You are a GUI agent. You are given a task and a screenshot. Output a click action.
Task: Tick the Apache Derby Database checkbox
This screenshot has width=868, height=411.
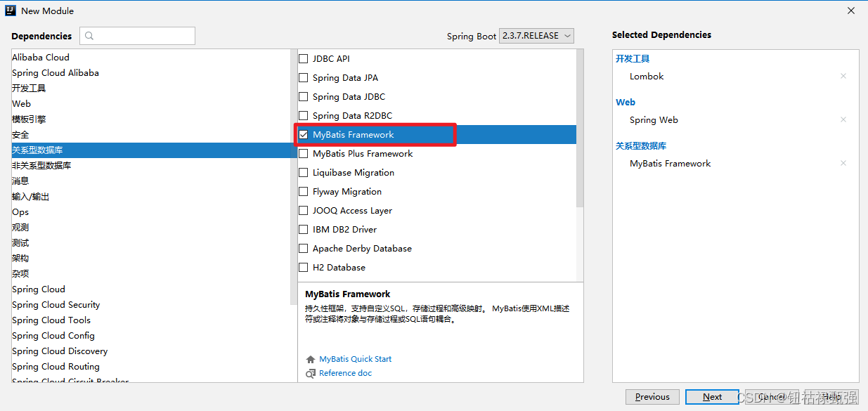[x=304, y=248]
